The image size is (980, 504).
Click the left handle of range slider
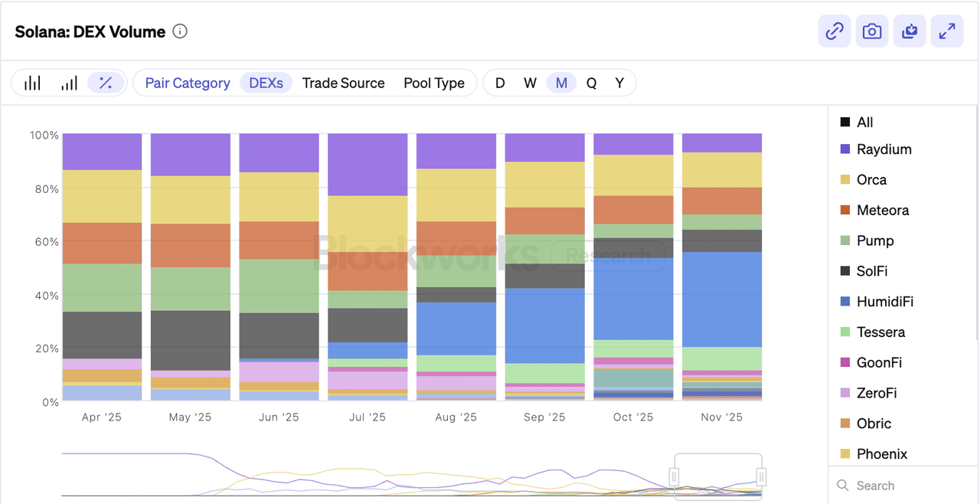675,476
